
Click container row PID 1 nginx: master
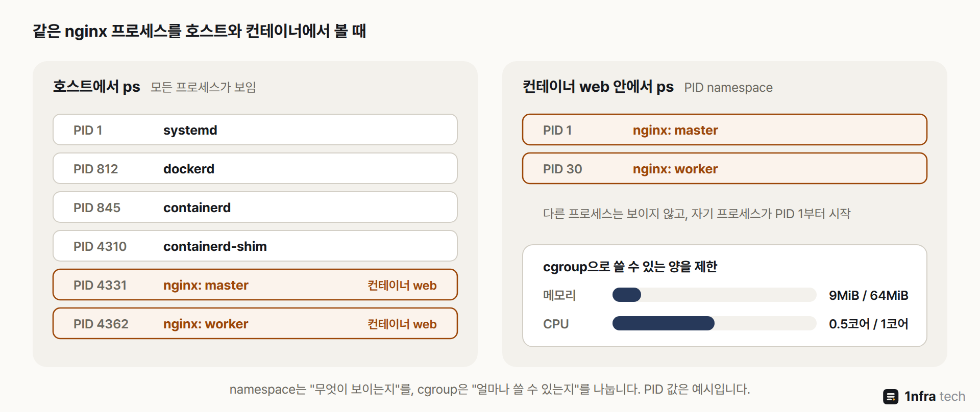(x=725, y=130)
